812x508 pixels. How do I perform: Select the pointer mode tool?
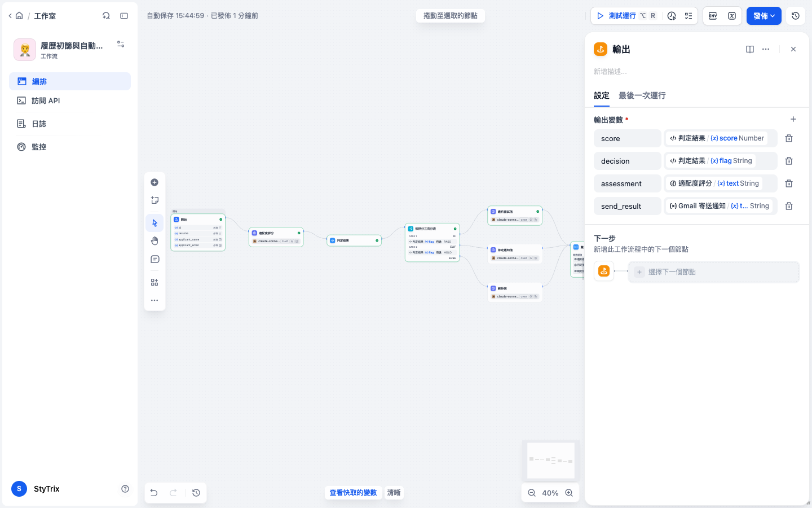(x=155, y=223)
